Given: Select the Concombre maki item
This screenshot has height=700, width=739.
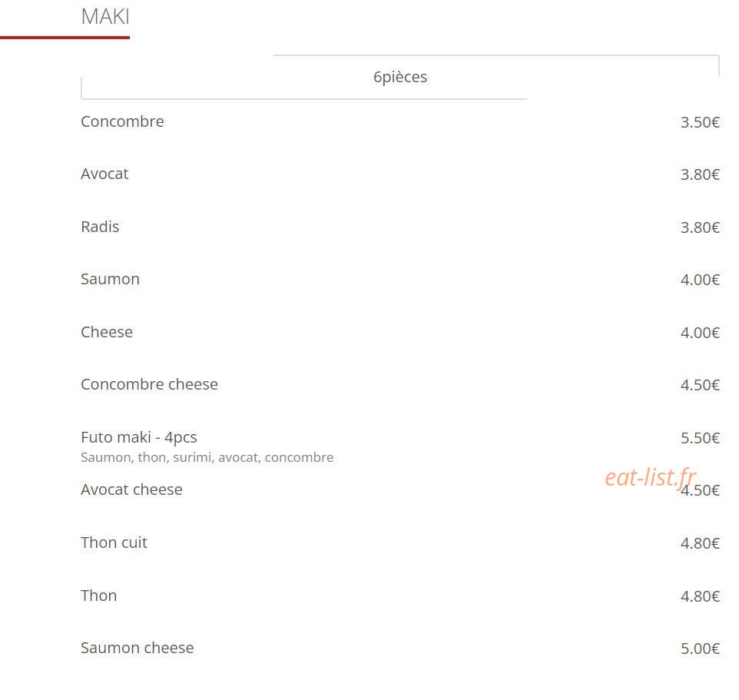Looking at the screenshot, I should coord(122,121).
